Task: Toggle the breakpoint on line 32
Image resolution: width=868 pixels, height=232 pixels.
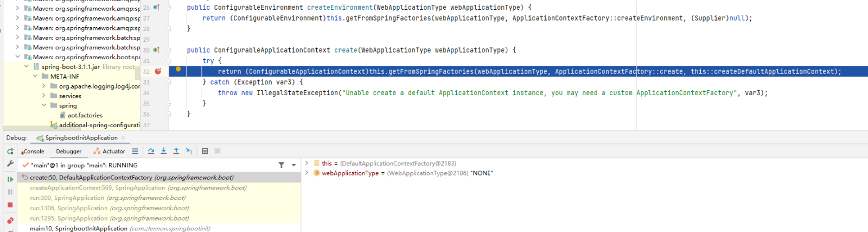Action: tap(158, 71)
